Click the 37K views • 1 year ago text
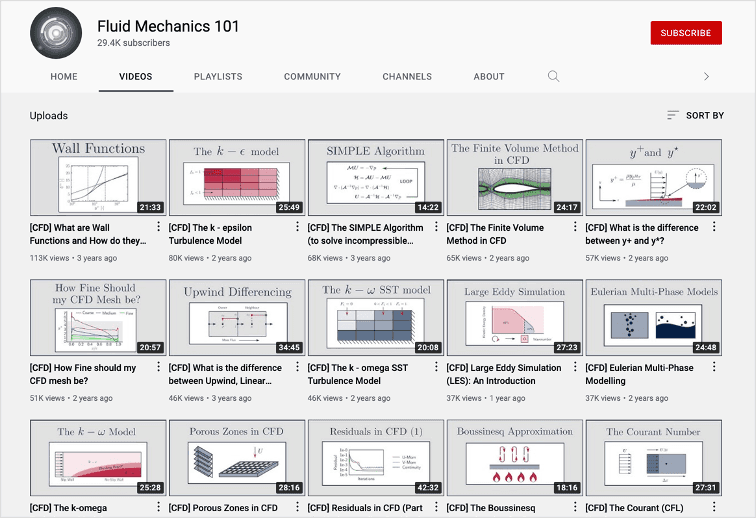 486,398
